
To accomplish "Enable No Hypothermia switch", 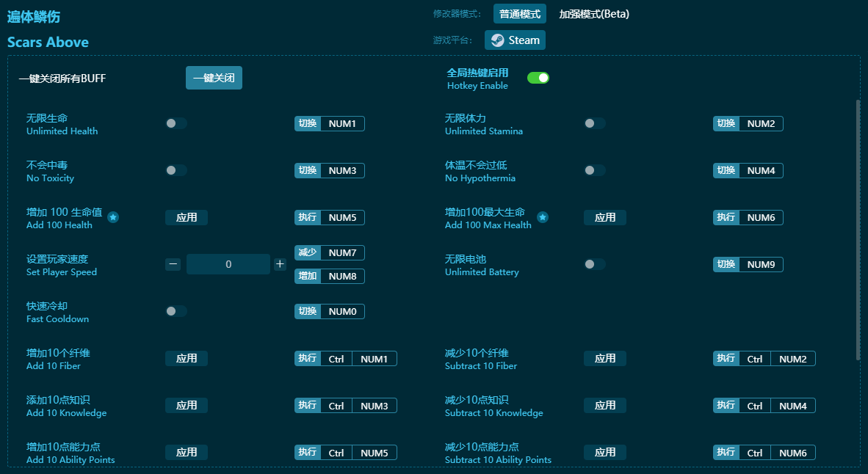I will click(x=595, y=170).
